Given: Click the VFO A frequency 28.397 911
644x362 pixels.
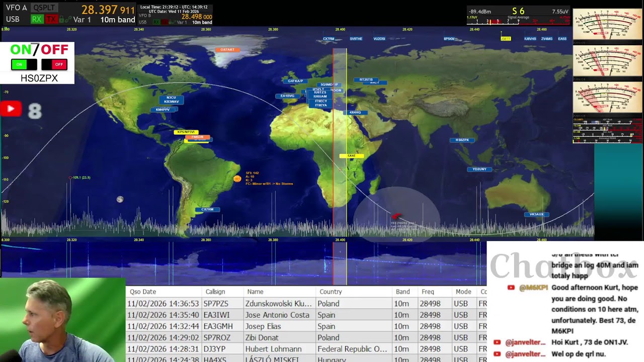Looking at the screenshot, I should (x=108, y=10).
